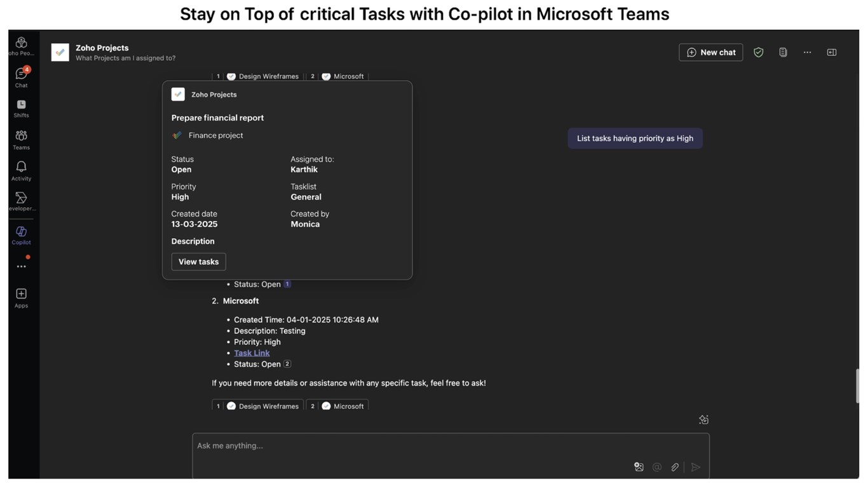This screenshot has height=488, width=868.
Task: Click the "Prepare financial report" card title
Action: 217,118
